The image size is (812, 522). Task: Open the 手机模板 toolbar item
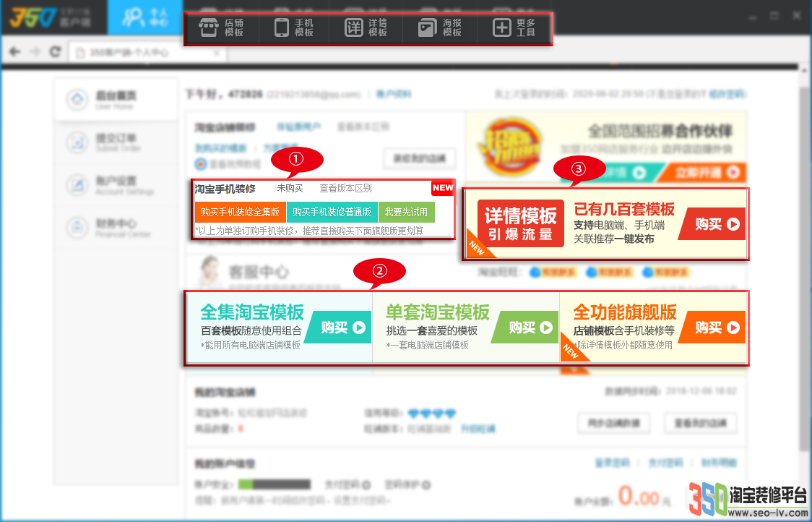293,28
